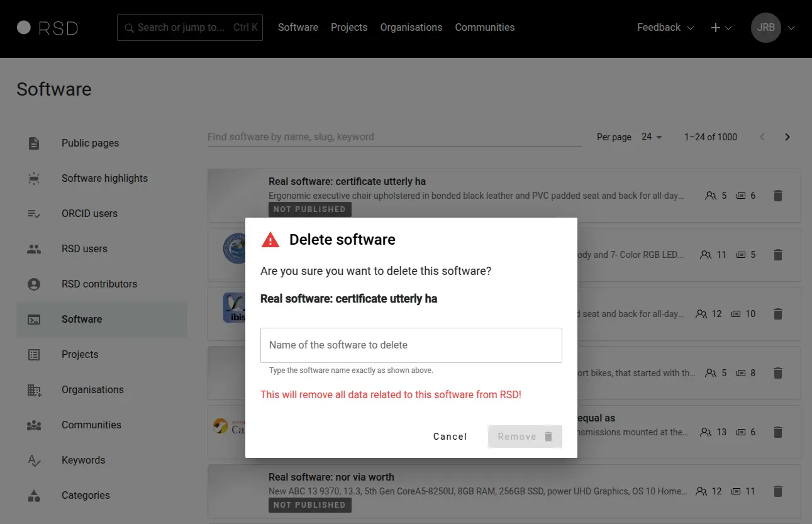812x524 pixels.
Task: Go to the next page of software results
Action: coord(787,137)
